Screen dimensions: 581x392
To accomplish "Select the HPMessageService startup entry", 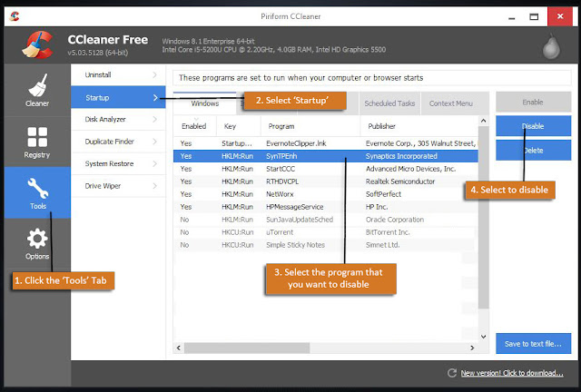I will click(x=326, y=207).
